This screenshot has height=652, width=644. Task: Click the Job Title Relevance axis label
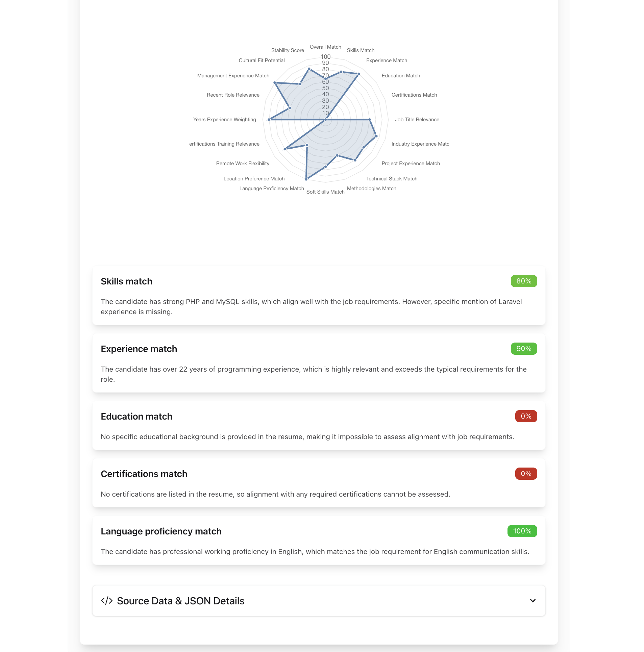[x=417, y=119]
